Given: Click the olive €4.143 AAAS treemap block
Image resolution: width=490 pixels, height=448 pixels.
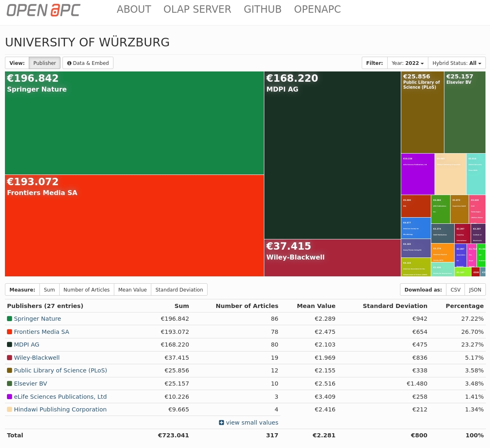Looking at the screenshot, I should (x=416, y=267).
